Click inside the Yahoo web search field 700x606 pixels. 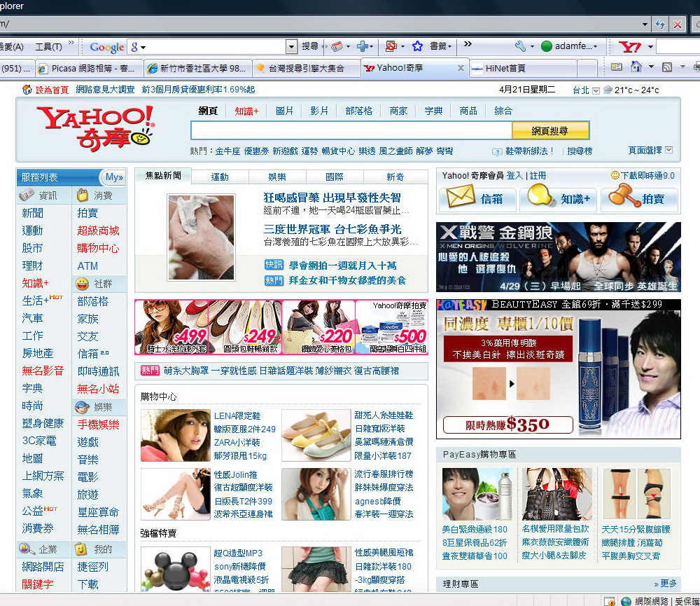click(351, 130)
